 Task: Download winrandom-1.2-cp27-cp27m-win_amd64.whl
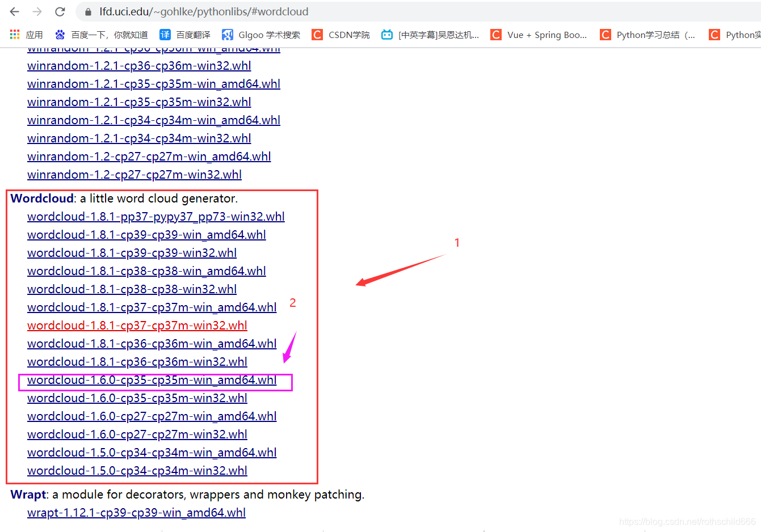(149, 157)
